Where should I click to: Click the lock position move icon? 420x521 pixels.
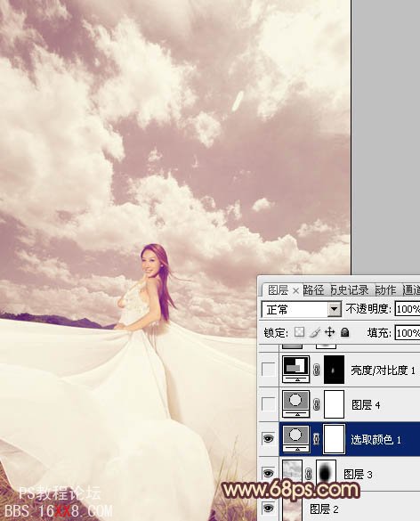pyautogui.click(x=330, y=332)
